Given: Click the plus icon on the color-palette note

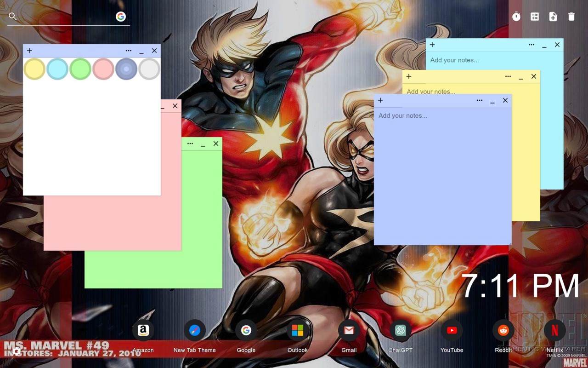Looking at the screenshot, I should tap(29, 51).
